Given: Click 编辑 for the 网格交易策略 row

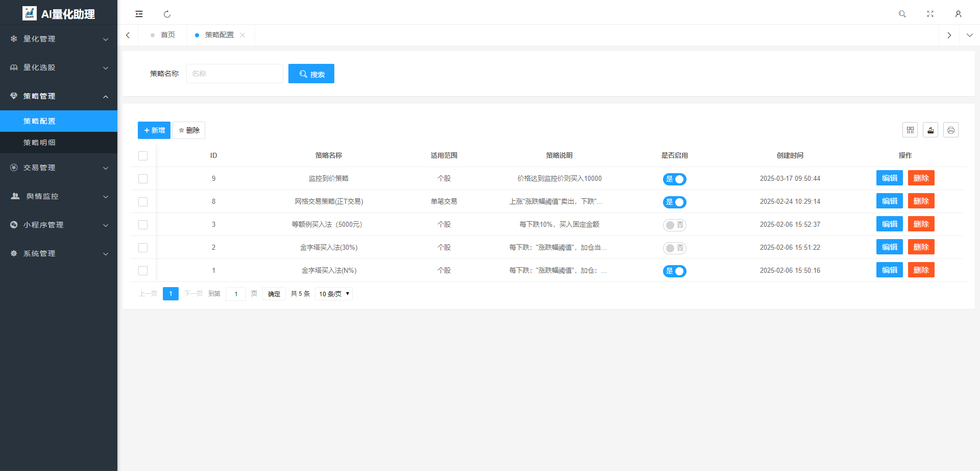Looking at the screenshot, I should [889, 201].
